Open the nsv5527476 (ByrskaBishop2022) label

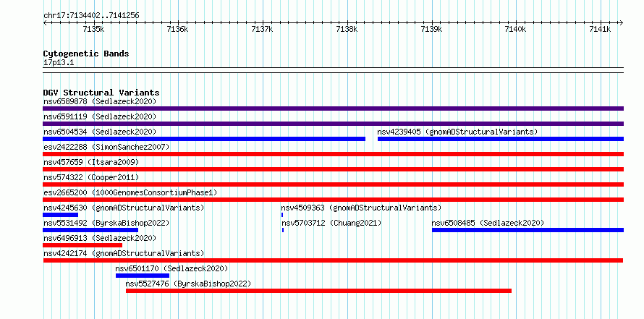click(x=188, y=284)
